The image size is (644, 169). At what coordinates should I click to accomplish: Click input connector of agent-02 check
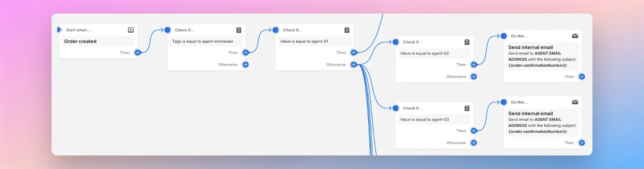(395, 42)
